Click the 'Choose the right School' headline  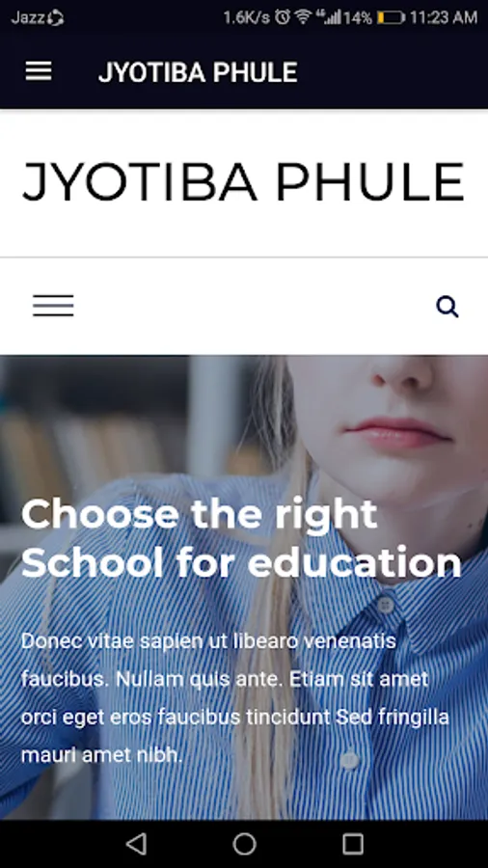click(x=241, y=538)
